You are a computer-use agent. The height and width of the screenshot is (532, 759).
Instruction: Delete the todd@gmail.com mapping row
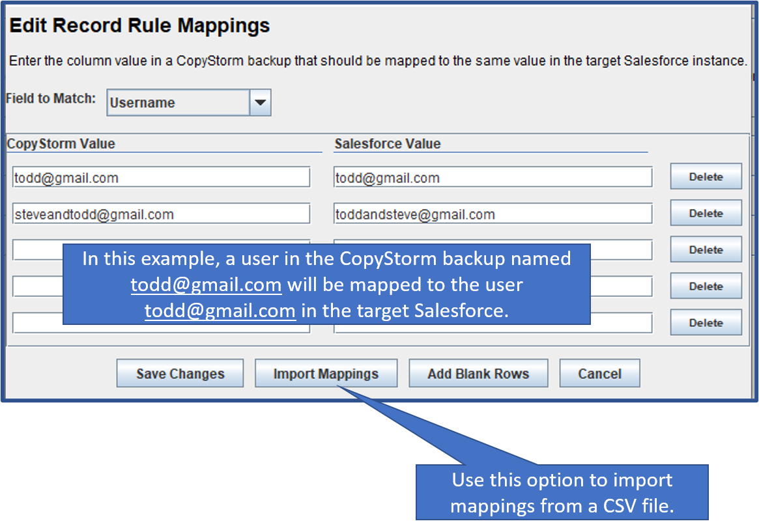[x=706, y=176]
